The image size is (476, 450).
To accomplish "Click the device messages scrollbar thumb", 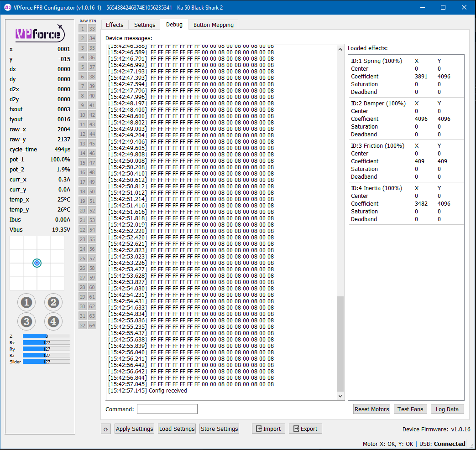I will (x=340, y=344).
